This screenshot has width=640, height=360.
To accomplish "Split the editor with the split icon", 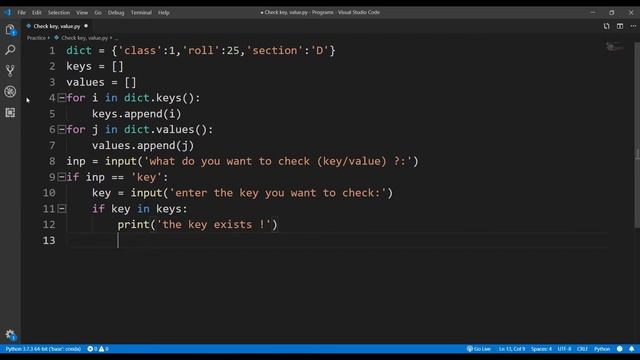I will [620, 26].
